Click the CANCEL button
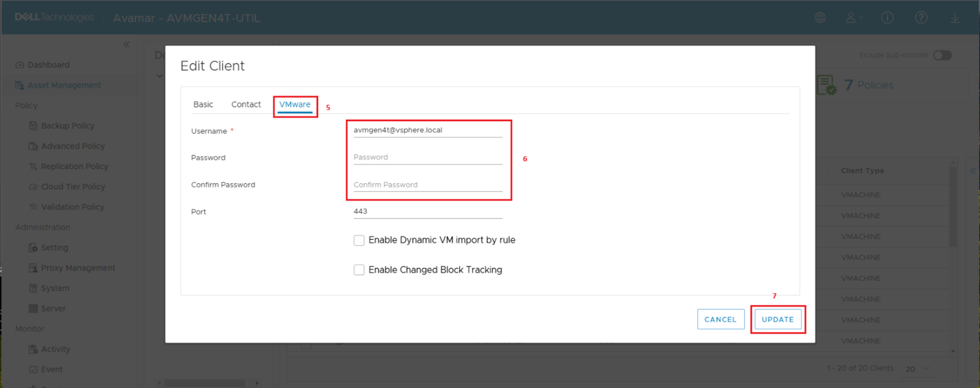Viewport: 980px width, 388px height. coord(720,319)
